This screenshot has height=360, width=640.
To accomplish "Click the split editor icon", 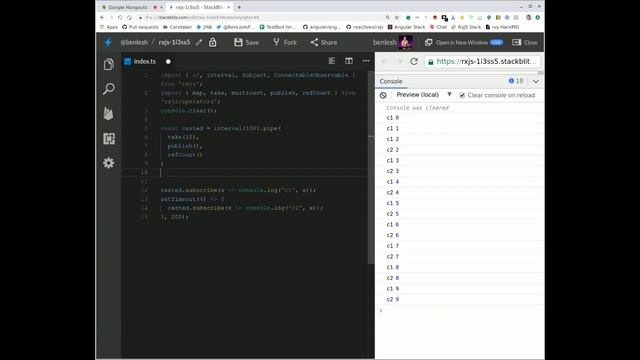I will (x=349, y=61).
